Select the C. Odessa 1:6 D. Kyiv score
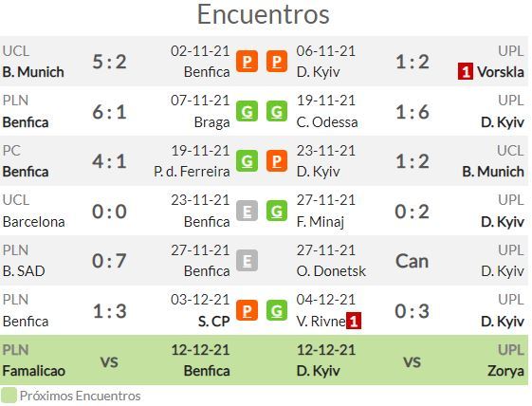This screenshot has height=406, width=532. [412, 112]
